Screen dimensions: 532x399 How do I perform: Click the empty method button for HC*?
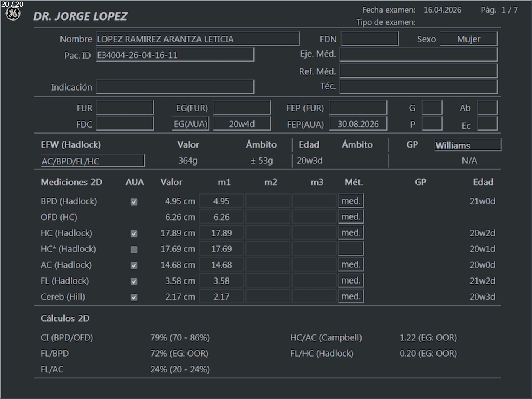pyautogui.click(x=351, y=249)
